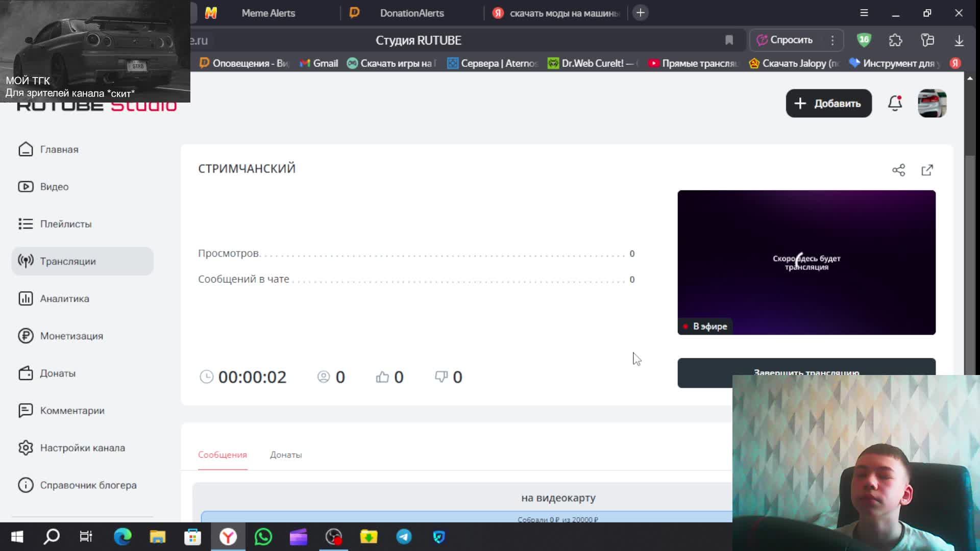
Task: Click the ad blocker shield icon showing 16
Action: (864, 40)
